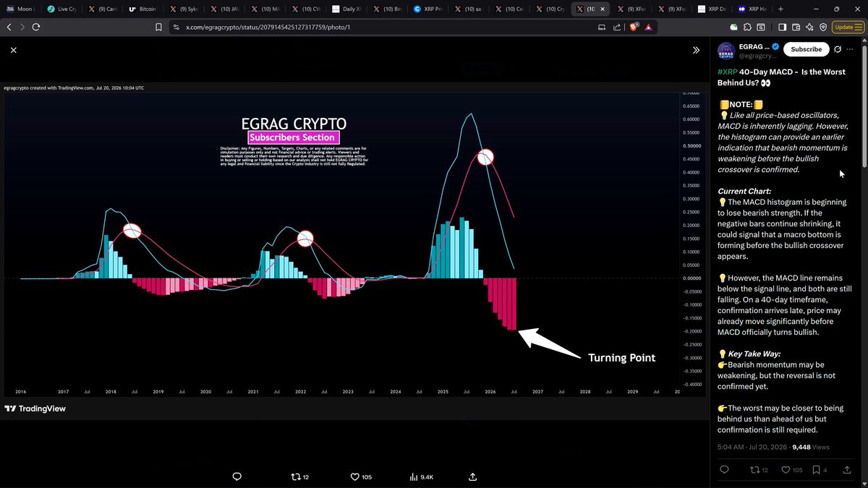
Task: Click the share page icon in address bar
Action: 617,27
